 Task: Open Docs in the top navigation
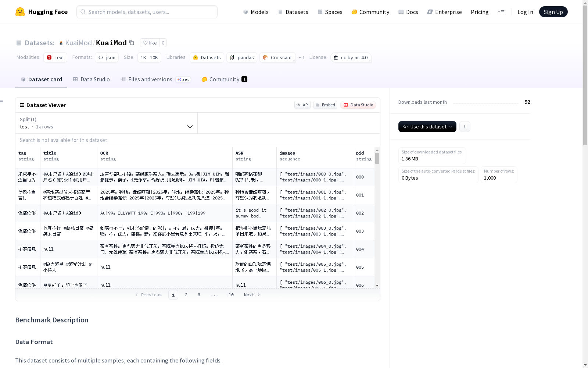408,12
